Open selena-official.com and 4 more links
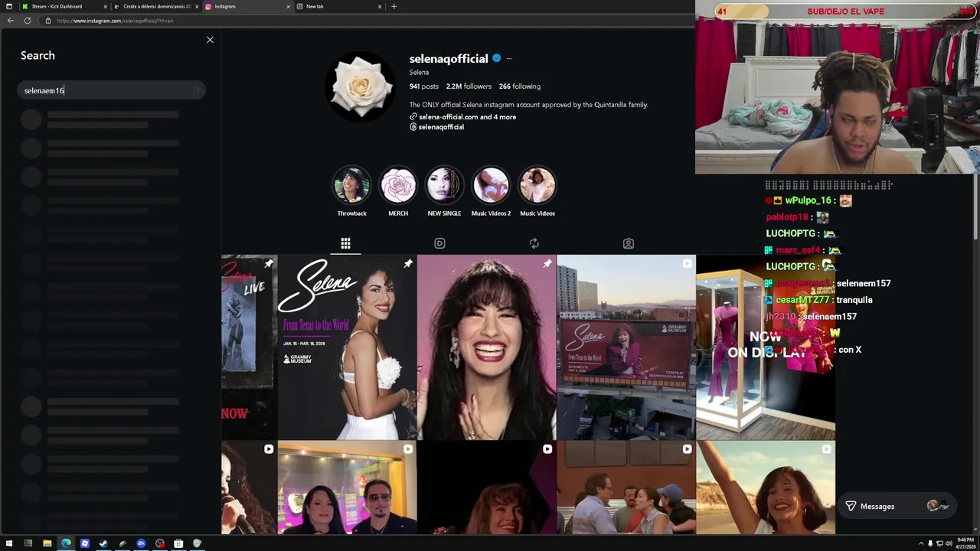 (467, 117)
